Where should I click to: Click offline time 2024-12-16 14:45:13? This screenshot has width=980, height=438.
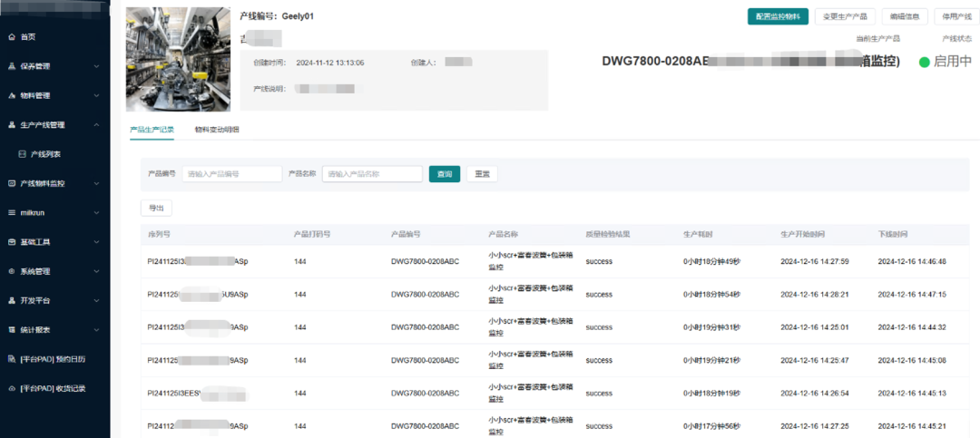click(912, 394)
